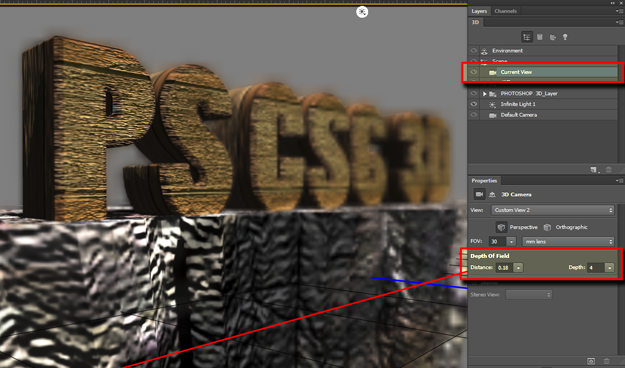Click the 3D Camera properties icon

479,194
